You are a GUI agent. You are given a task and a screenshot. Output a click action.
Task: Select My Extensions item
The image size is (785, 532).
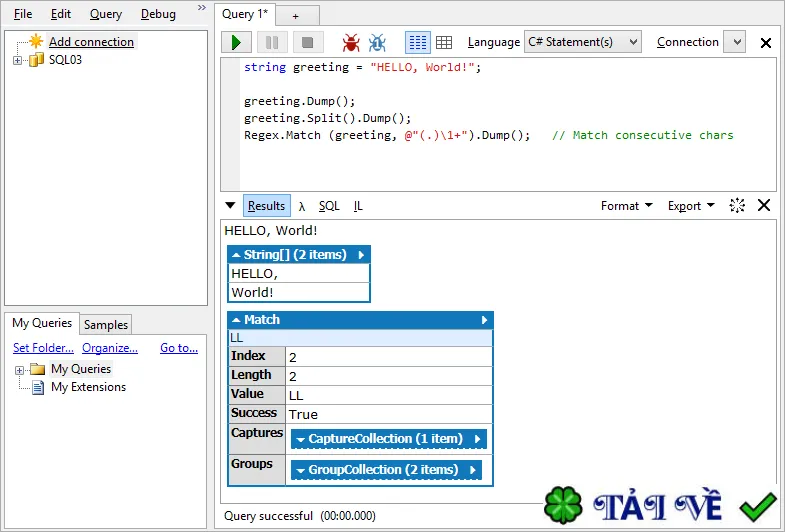(88, 387)
